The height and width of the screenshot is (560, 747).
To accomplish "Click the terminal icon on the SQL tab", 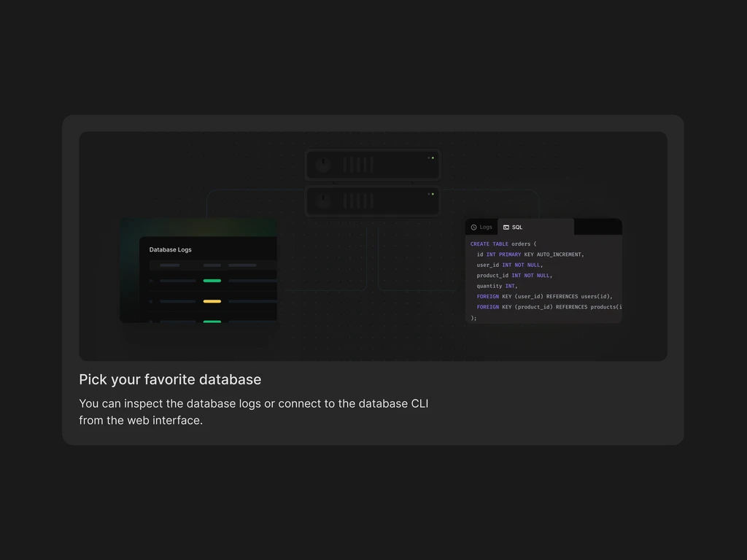I will (506, 227).
